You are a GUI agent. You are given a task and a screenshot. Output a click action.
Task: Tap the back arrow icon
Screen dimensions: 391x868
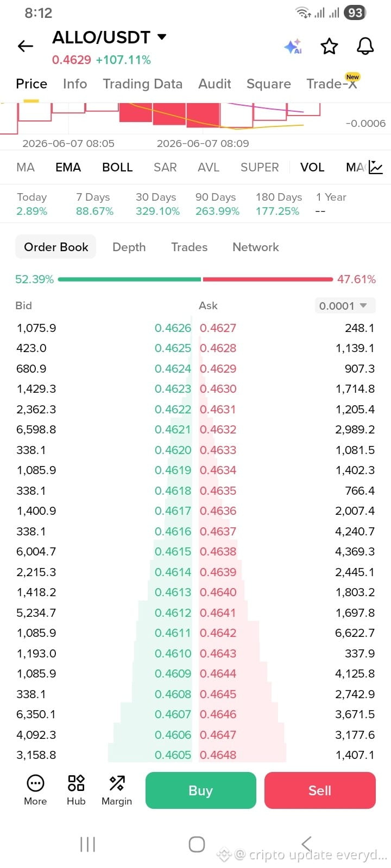(26, 46)
